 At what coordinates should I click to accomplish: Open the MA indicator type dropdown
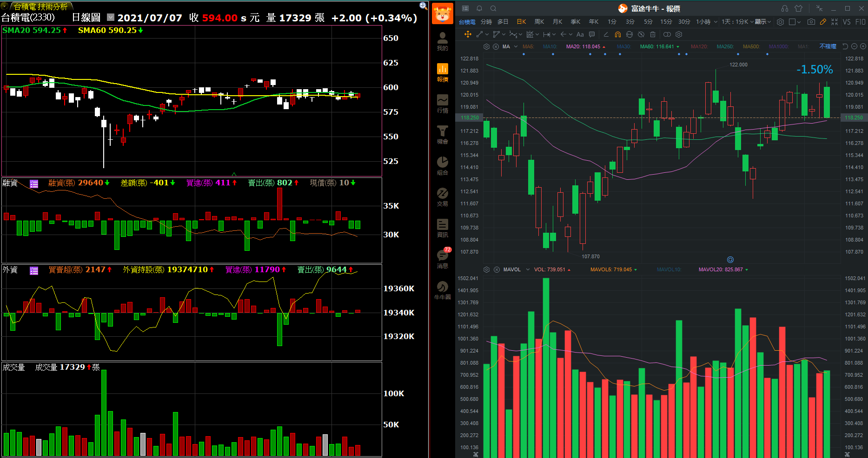click(516, 46)
